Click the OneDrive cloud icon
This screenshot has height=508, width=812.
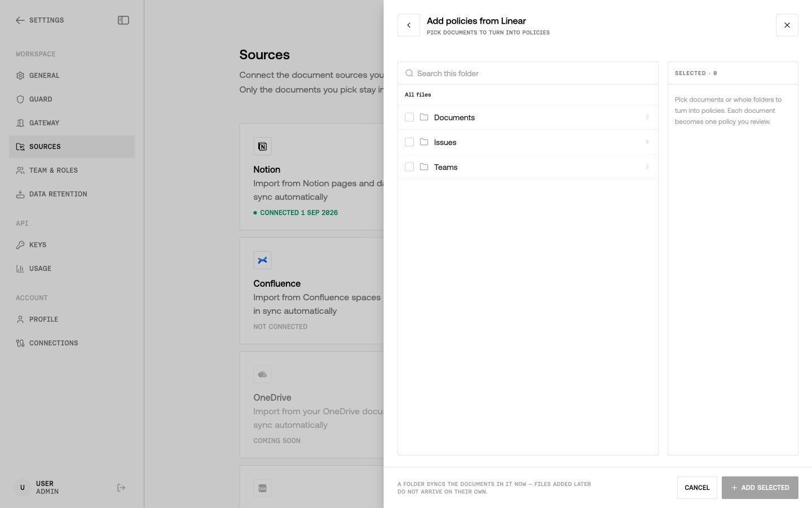[262, 374]
